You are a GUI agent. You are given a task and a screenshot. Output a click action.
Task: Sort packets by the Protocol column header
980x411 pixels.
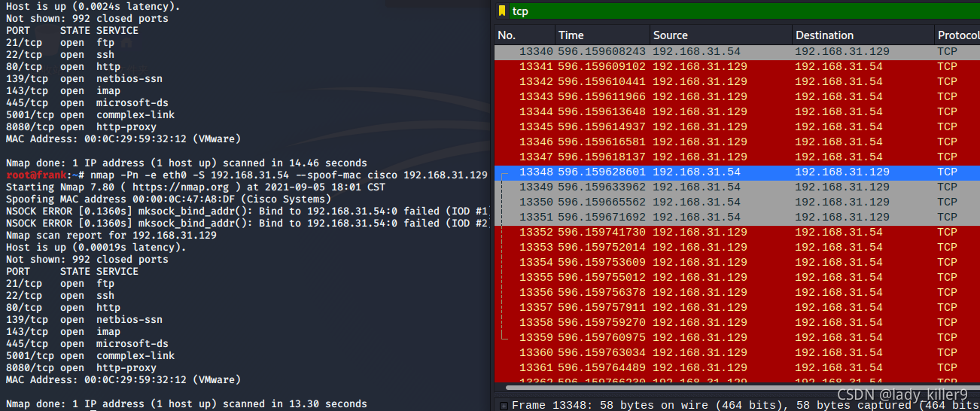tap(957, 35)
